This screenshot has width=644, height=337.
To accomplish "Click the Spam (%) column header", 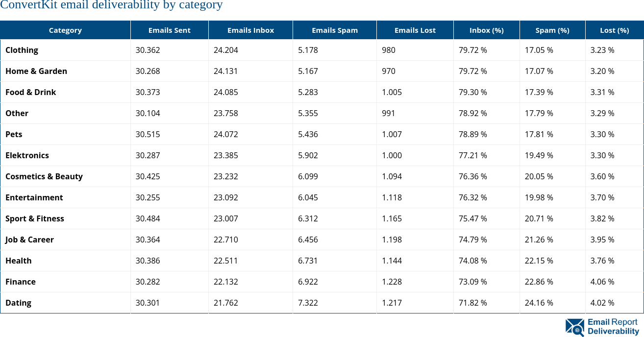I will click(x=552, y=30).
